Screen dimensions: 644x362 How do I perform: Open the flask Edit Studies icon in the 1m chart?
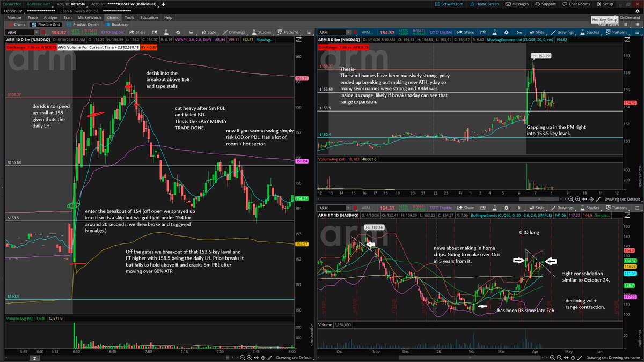[x=166, y=32]
